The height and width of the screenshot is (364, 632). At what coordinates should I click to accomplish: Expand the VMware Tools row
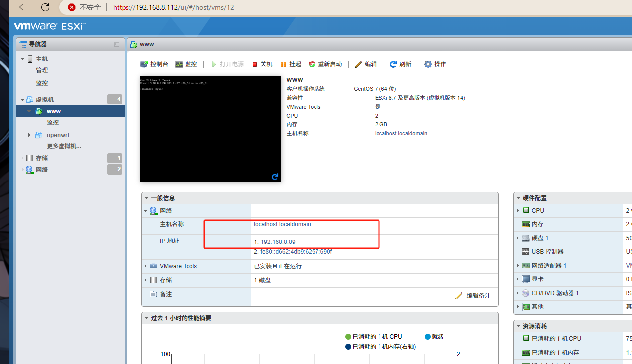146,266
